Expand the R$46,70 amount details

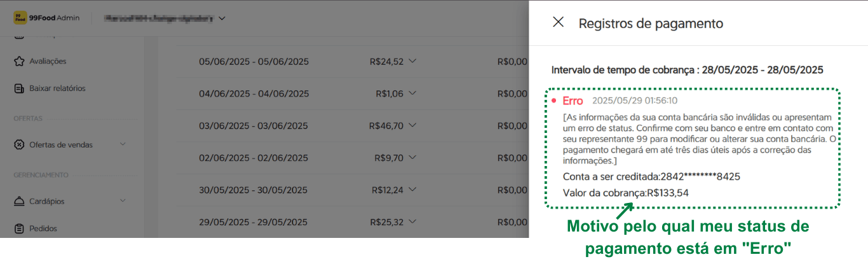pyautogui.click(x=412, y=125)
